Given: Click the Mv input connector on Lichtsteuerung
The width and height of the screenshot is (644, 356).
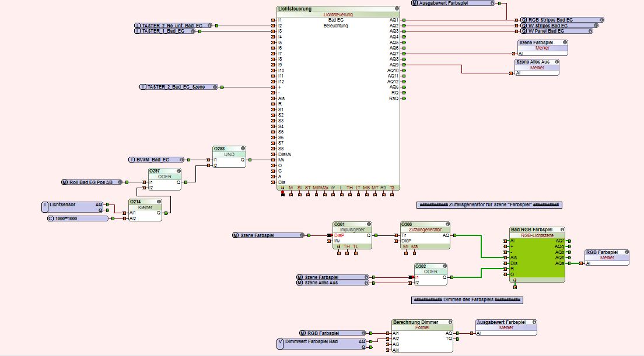Looking at the screenshot, I should click(x=273, y=160).
